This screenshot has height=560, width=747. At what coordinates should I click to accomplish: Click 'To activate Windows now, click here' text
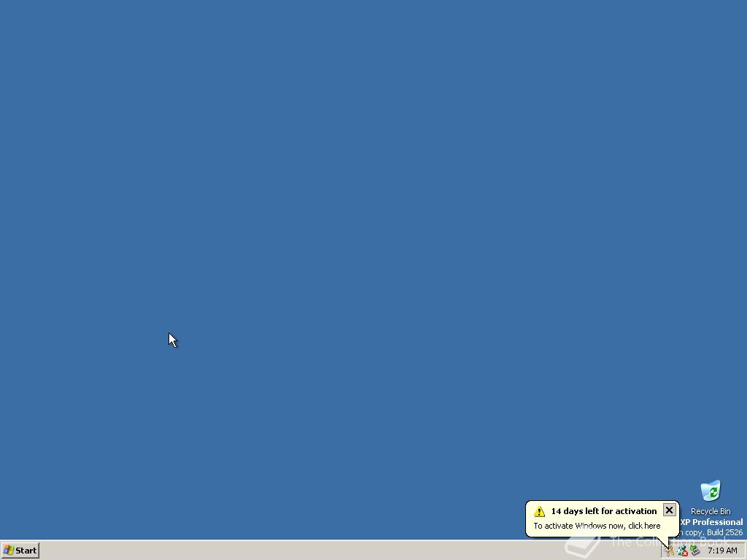[x=597, y=526]
